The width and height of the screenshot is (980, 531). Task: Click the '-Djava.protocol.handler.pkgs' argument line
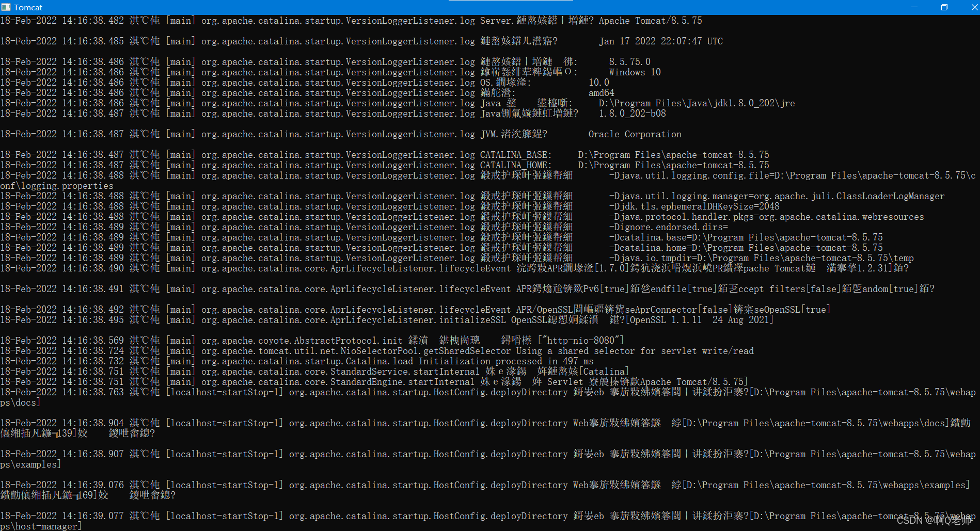click(x=767, y=217)
